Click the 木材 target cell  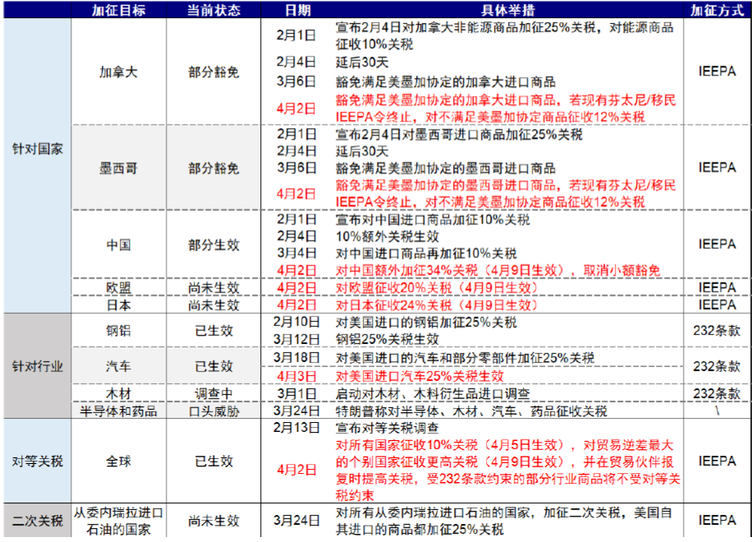[118, 393]
